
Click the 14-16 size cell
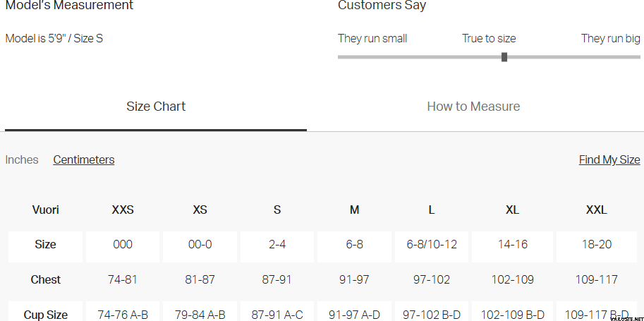(512, 244)
